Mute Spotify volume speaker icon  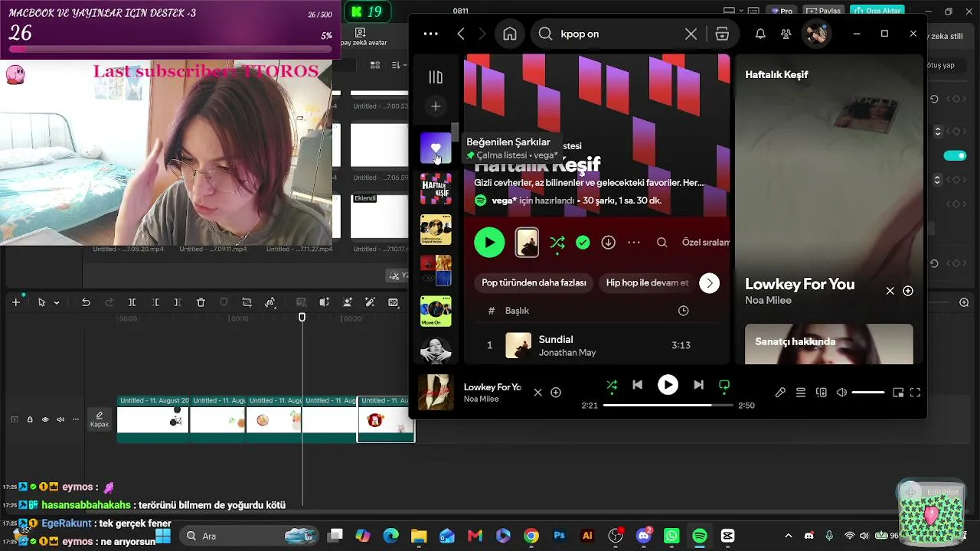point(842,393)
